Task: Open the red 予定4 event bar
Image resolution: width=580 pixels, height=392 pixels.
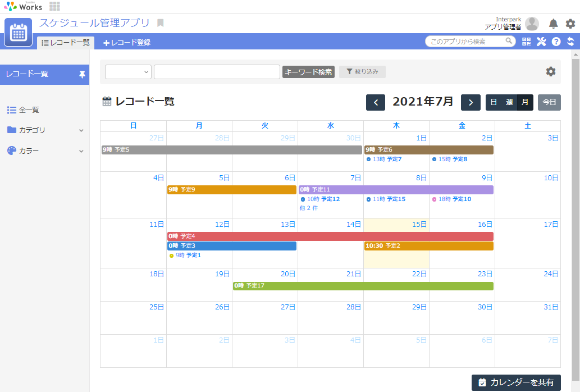Action: point(330,236)
